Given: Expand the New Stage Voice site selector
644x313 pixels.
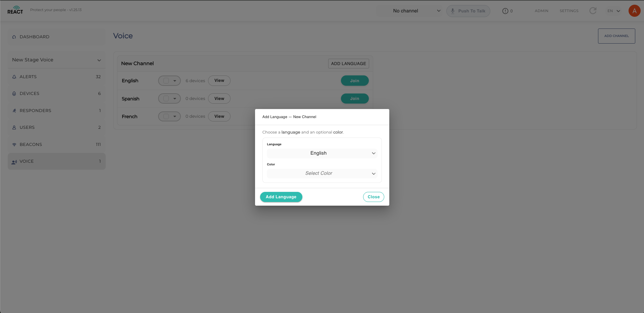Looking at the screenshot, I should point(57,60).
